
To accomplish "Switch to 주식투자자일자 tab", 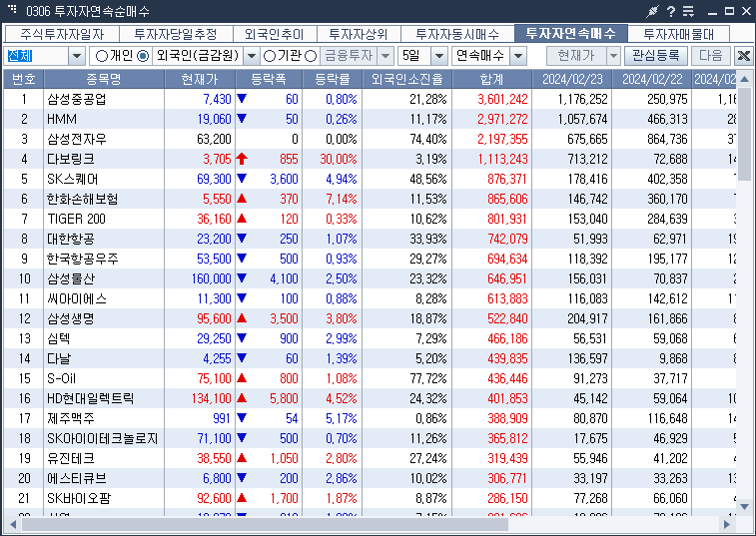I will pos(62,34).
